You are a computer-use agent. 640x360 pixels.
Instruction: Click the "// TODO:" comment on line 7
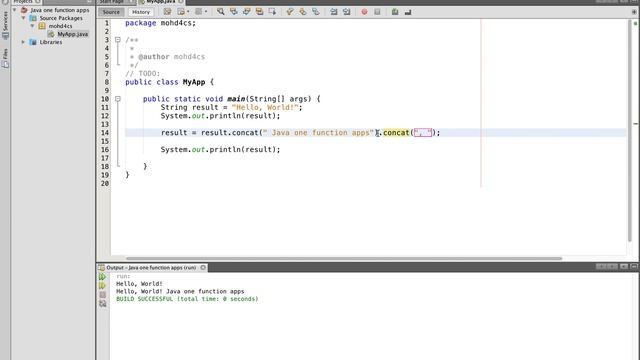(x=142, y=73)
